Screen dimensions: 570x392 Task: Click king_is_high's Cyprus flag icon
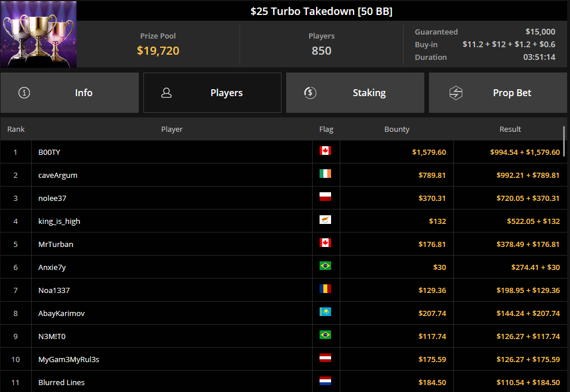click(x=325, y=220)
